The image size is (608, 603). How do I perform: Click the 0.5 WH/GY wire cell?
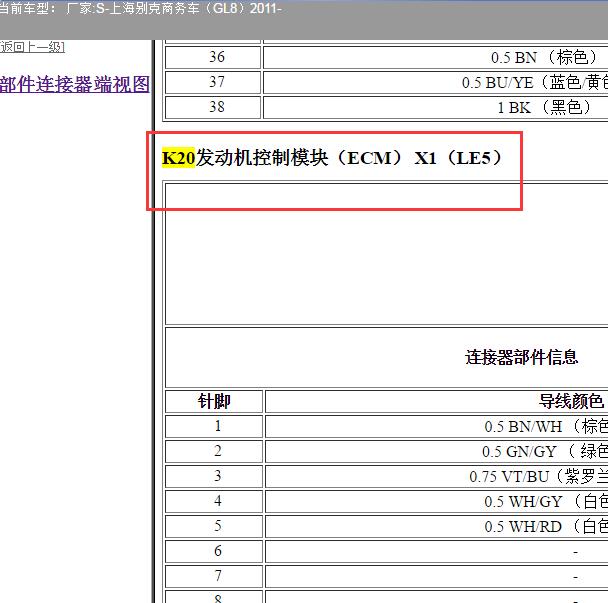437,501
